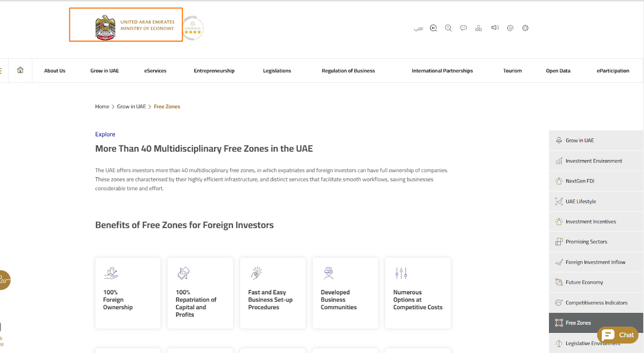Screen dimensions: 644x353
Task: Open the sitemap icon in header
Action: pyautogui.click(x=479, y=28)
